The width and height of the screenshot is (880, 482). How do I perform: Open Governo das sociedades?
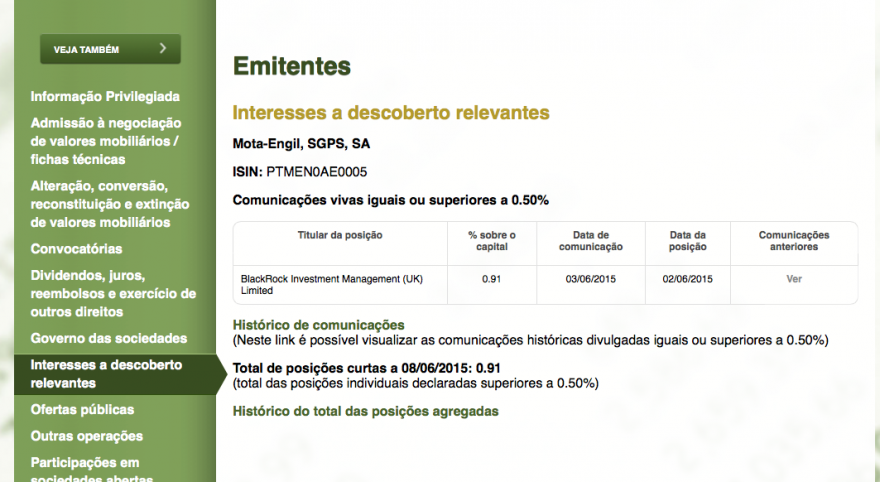pos(108,338)
